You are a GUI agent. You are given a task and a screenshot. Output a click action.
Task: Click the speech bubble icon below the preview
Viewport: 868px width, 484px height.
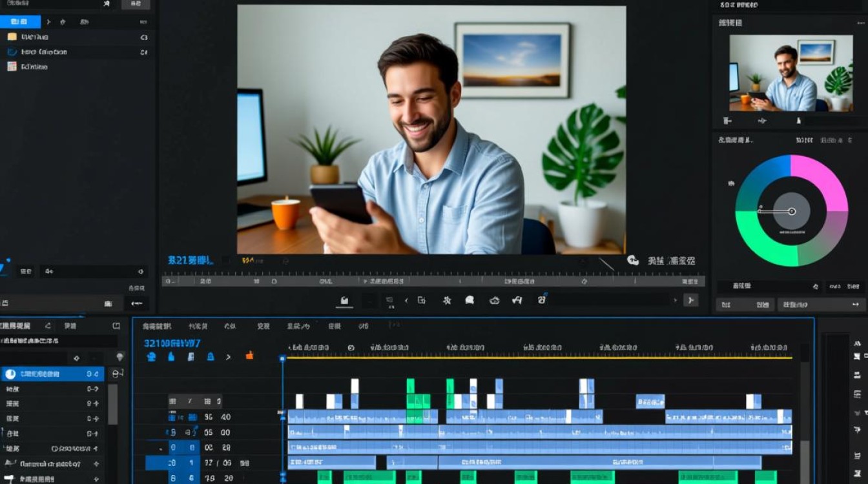click(470, 300)
